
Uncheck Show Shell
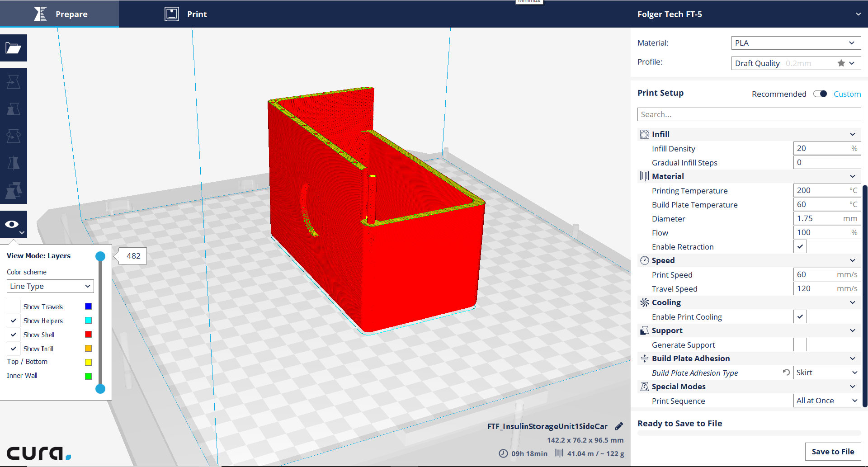[x=14, y=335]
